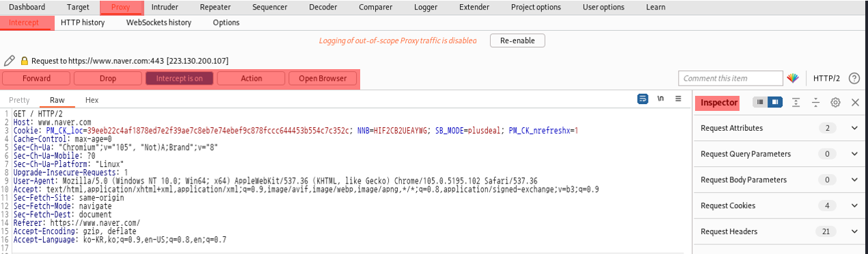Open the proxy Options sub-tab

click(x=226, y=23)
